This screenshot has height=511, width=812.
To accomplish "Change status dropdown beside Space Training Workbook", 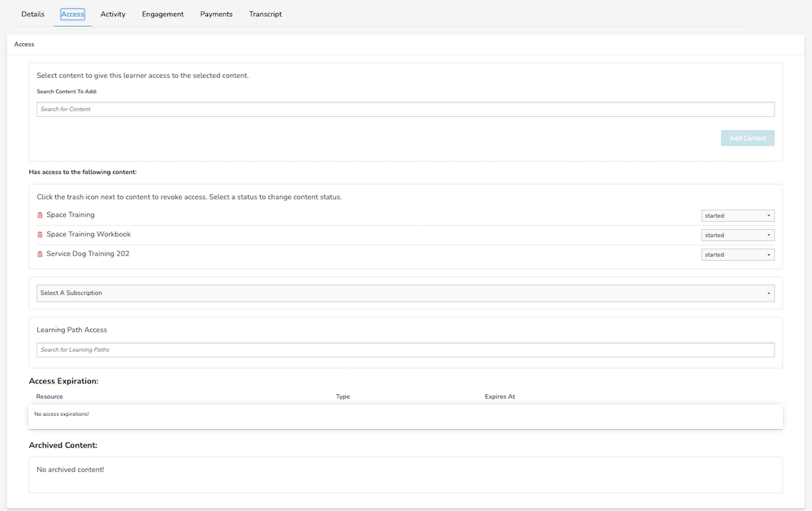I will [737, 234].
